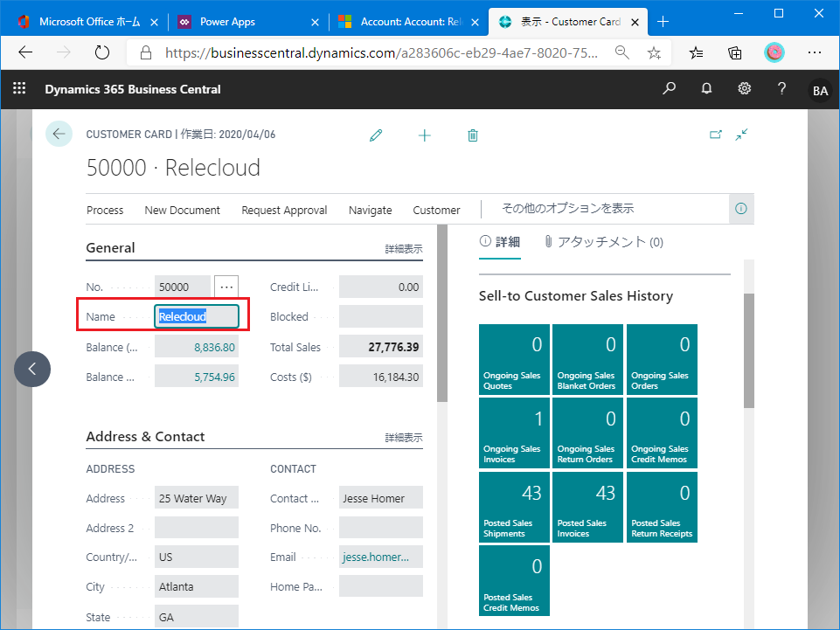
Task: Click the Address field 25 Water Way
Action: tap(197, 498)
